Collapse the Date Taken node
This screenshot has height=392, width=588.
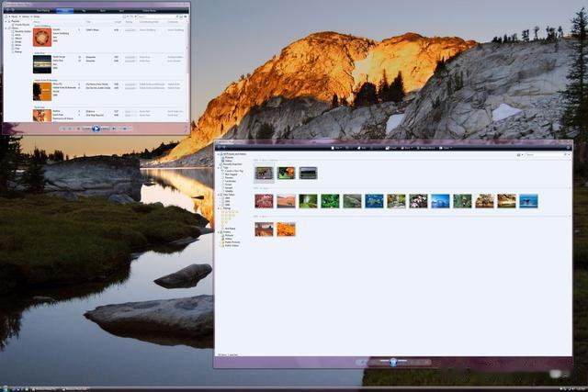point(219,195)
